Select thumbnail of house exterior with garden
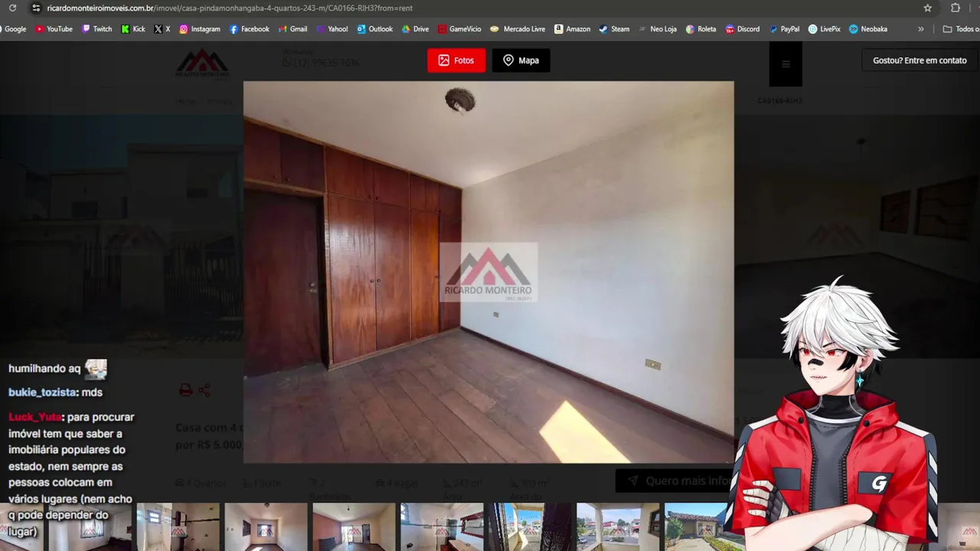The image size is (980, 551). (x=695, y=527)
